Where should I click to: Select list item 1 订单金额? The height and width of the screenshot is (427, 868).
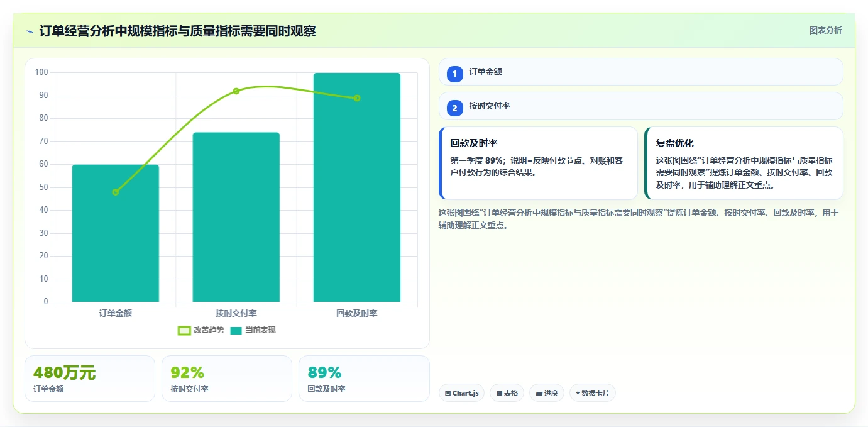pos(640,72)
